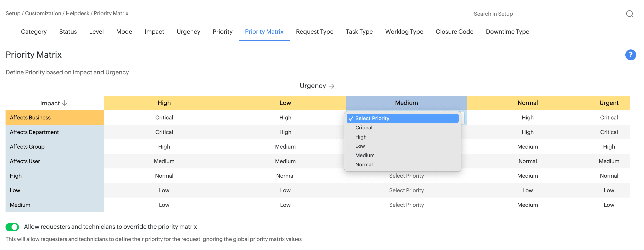
Task: Disable the override priority matrix toggle
Action: [x=12, y=227]
